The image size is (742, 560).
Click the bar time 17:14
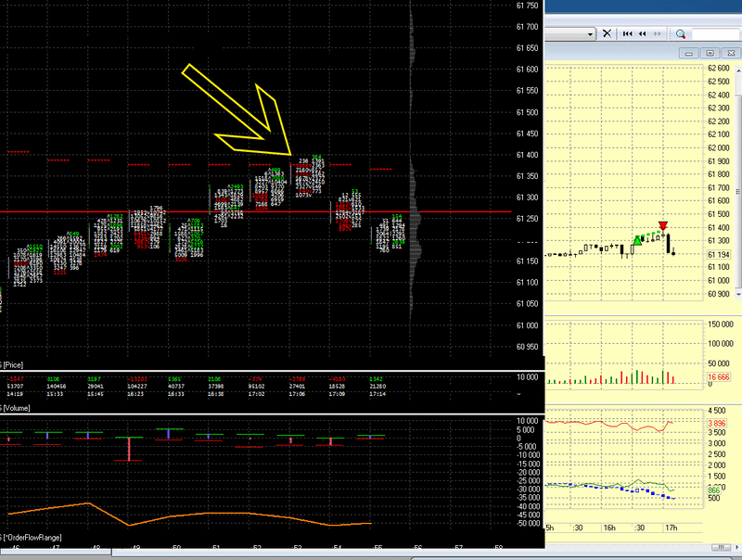377,393
